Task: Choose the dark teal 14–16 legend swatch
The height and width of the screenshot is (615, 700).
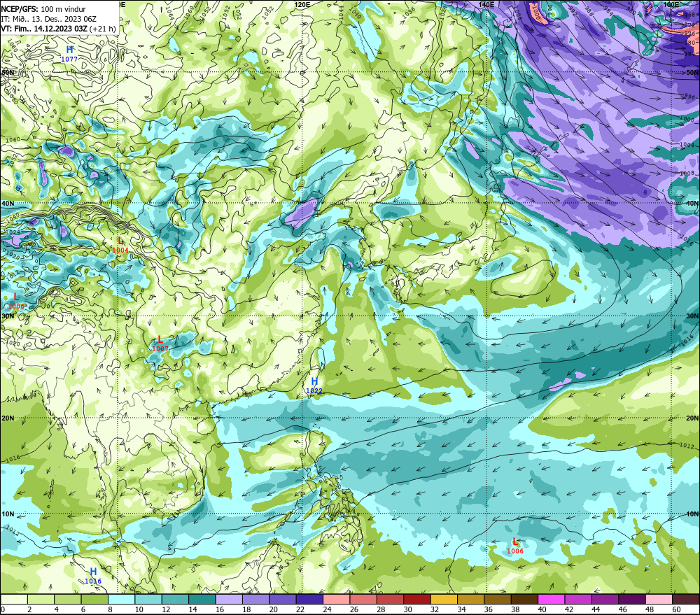Action: [202, 599]
